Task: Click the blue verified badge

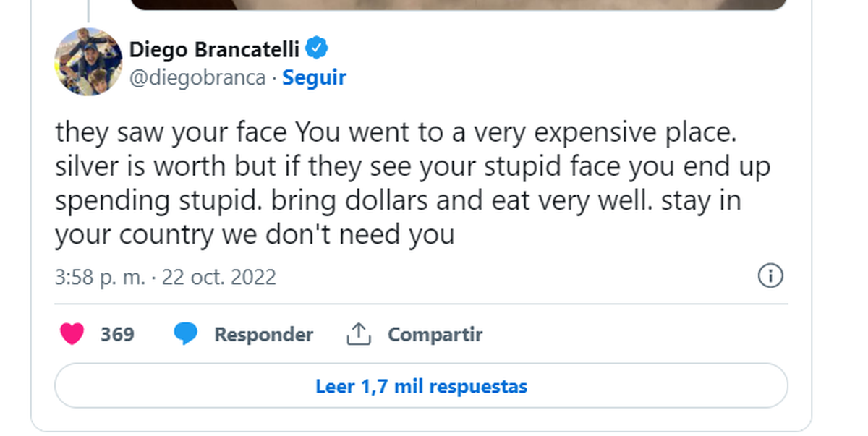Action: point(317,48)
